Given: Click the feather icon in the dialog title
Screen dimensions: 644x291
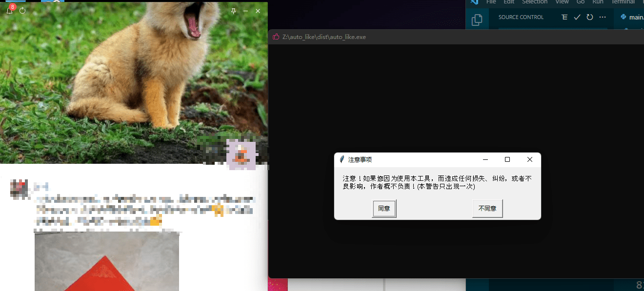Looking at the screenshot, I should (342, 160).
